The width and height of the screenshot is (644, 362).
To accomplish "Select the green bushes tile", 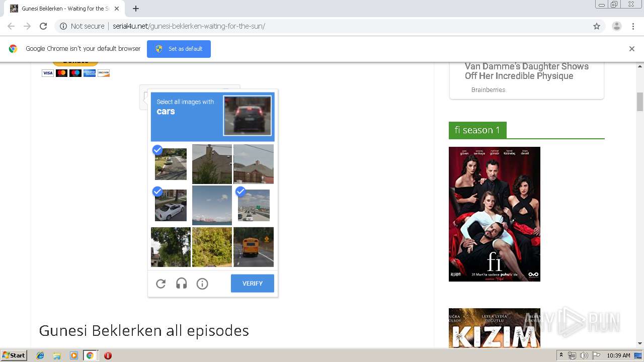I will 212,247.
